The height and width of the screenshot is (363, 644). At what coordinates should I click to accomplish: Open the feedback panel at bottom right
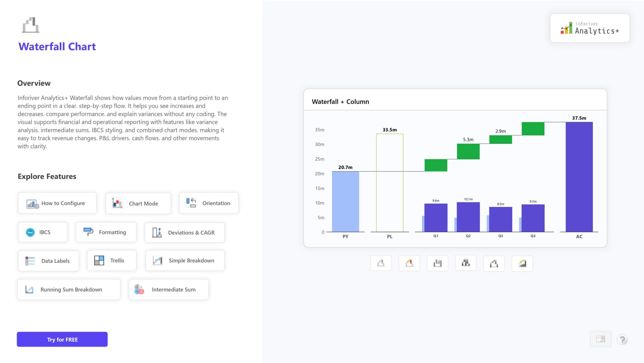point(601,339)
